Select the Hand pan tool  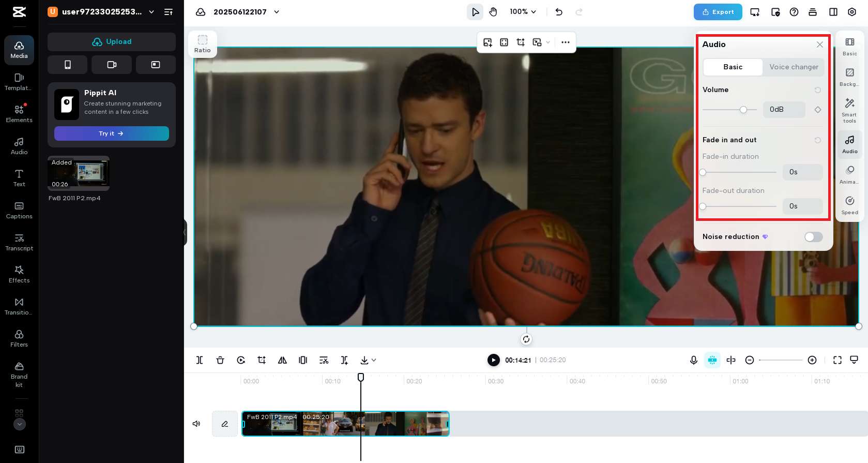point(493,12)
